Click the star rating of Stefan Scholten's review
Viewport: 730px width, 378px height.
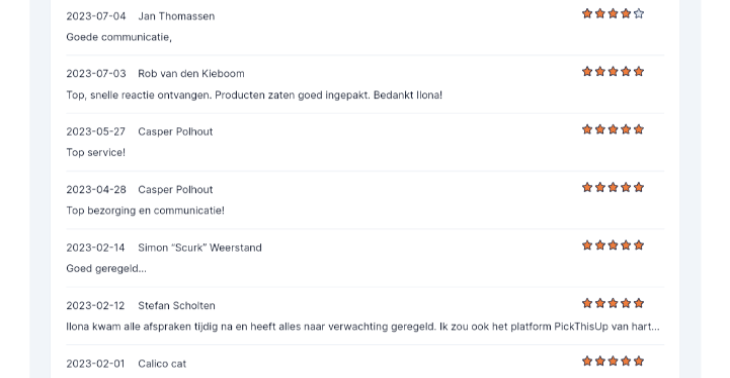click(x=613, y=303)
